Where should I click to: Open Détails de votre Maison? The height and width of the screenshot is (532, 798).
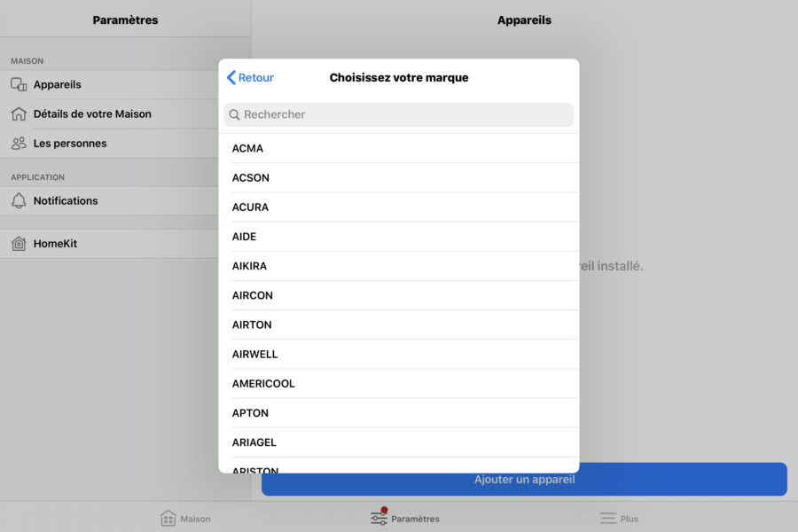[x=109, y=113]
